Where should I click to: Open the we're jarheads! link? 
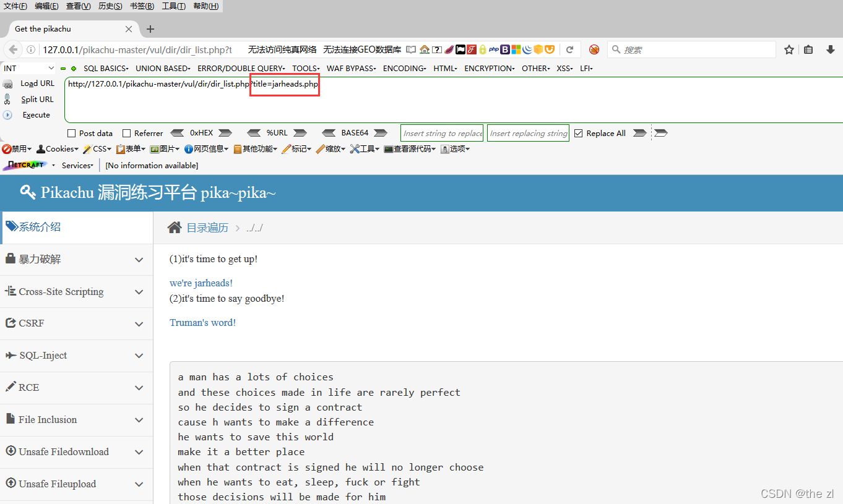tap(201, 283)
